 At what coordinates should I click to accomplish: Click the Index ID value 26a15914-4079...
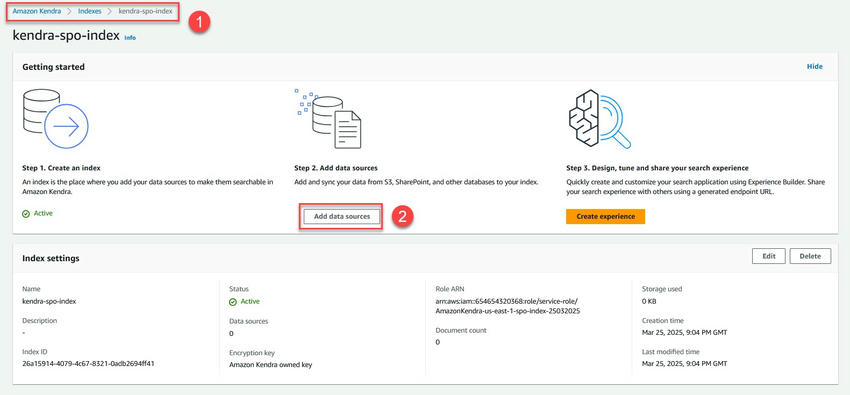pyautogui.click(x=88, y=364)
